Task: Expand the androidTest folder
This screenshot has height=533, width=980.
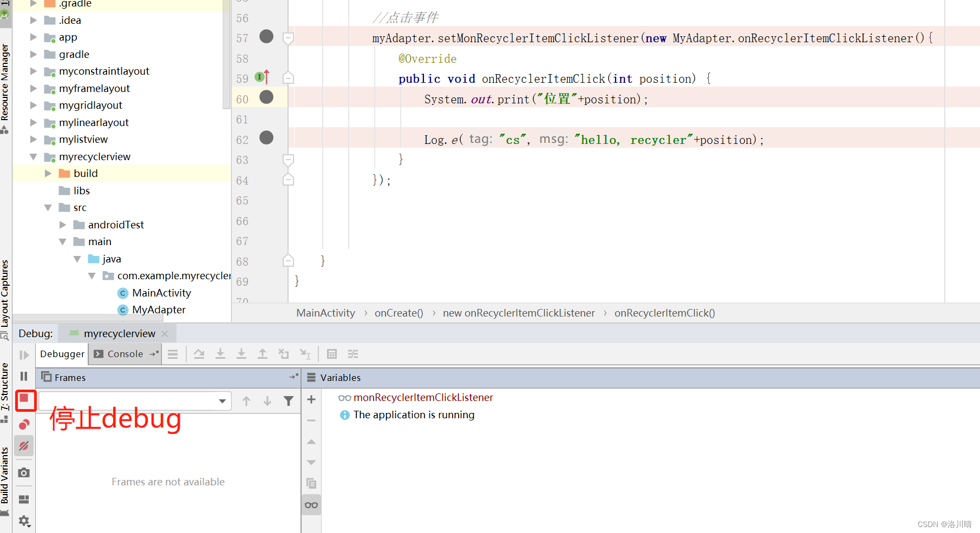Action: point(63,225)
